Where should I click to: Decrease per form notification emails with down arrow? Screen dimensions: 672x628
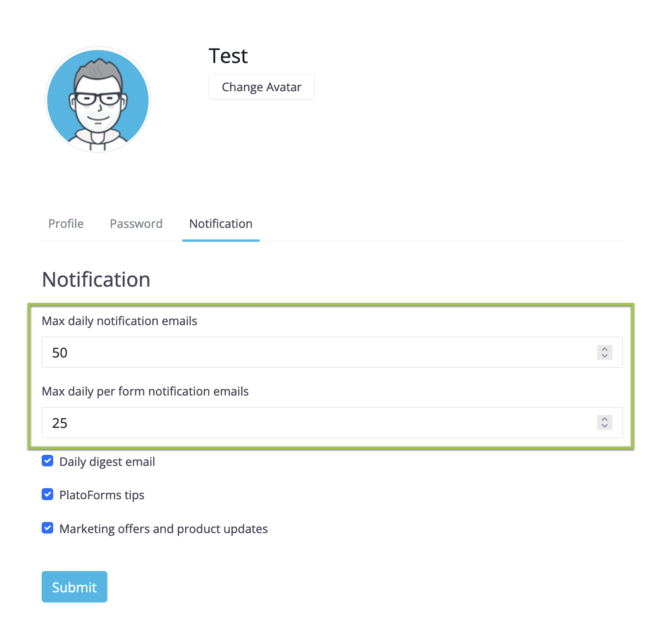point(604,426)
